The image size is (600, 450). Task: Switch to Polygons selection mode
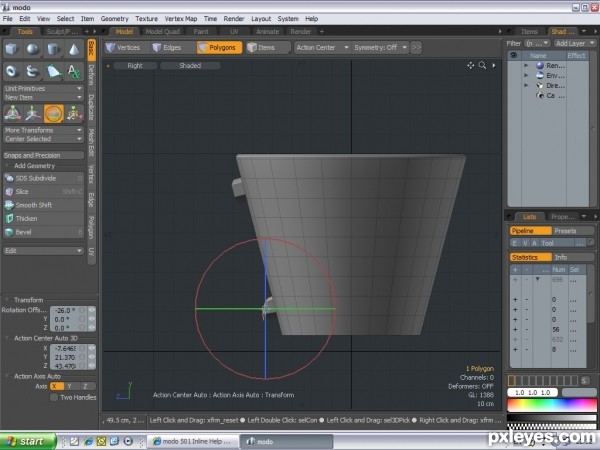(x=219, y=47)
